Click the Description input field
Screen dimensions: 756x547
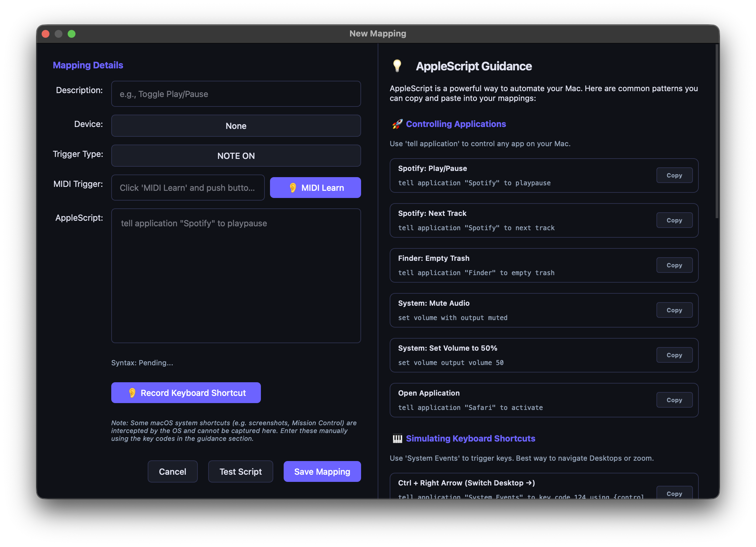click(x=236, y=94)
